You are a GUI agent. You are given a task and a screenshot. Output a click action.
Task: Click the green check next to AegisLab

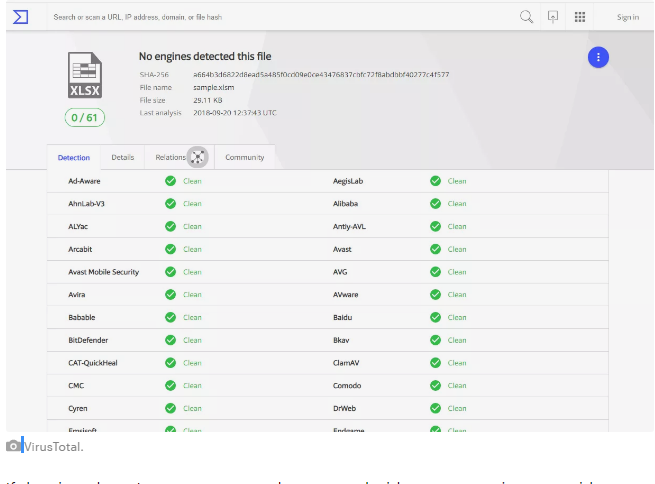click(435, 181)
